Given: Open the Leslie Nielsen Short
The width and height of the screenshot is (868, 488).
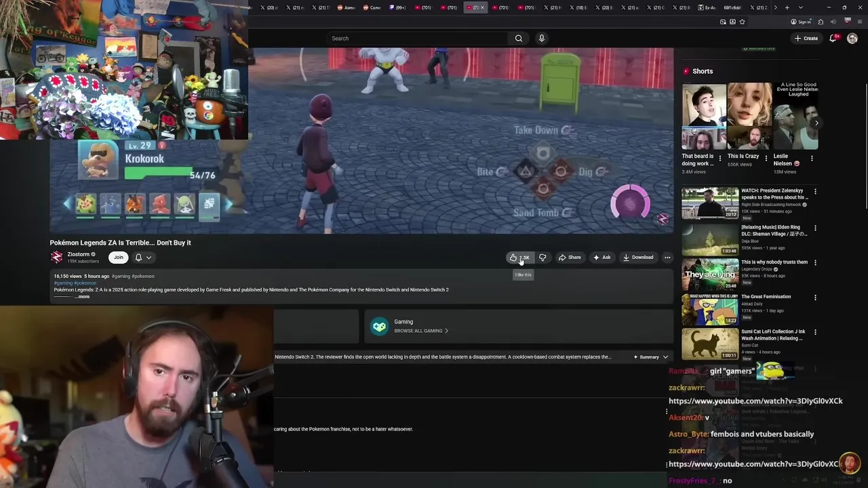Looking at the screenshot, I should 795,117.
